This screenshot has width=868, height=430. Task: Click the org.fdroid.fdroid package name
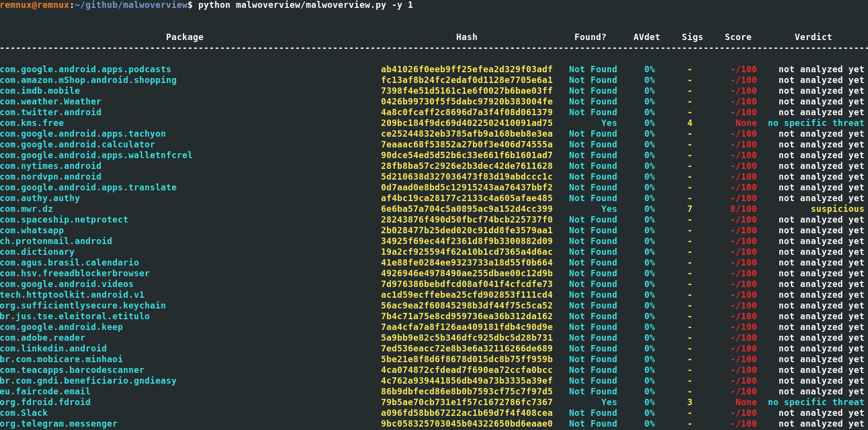(x=45, y=402)
